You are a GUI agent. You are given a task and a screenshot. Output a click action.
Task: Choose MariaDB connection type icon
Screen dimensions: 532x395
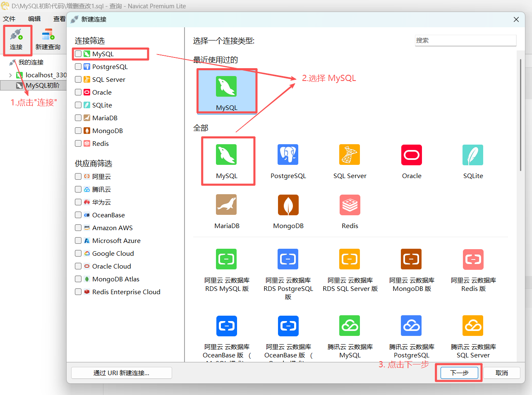[226, 205]
